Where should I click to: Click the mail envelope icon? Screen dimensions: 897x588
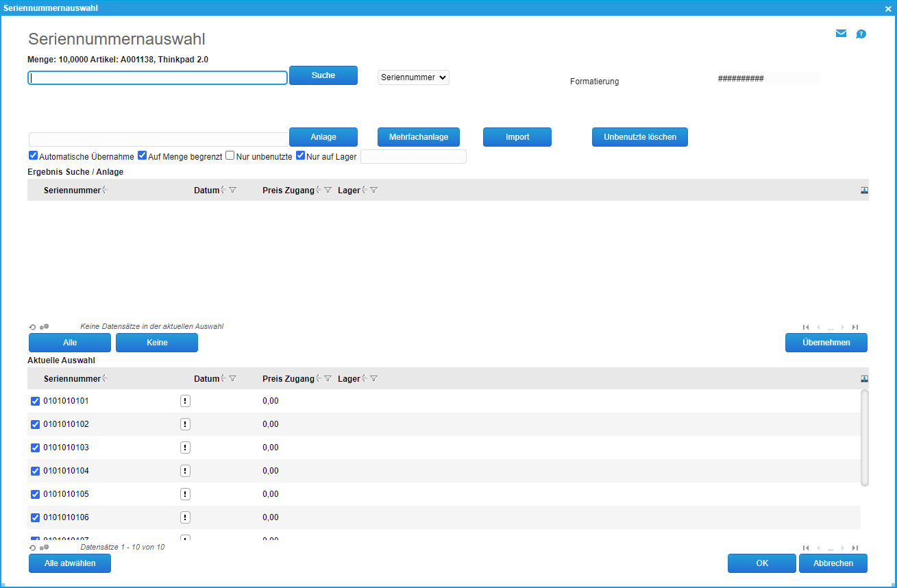point(841,34)
